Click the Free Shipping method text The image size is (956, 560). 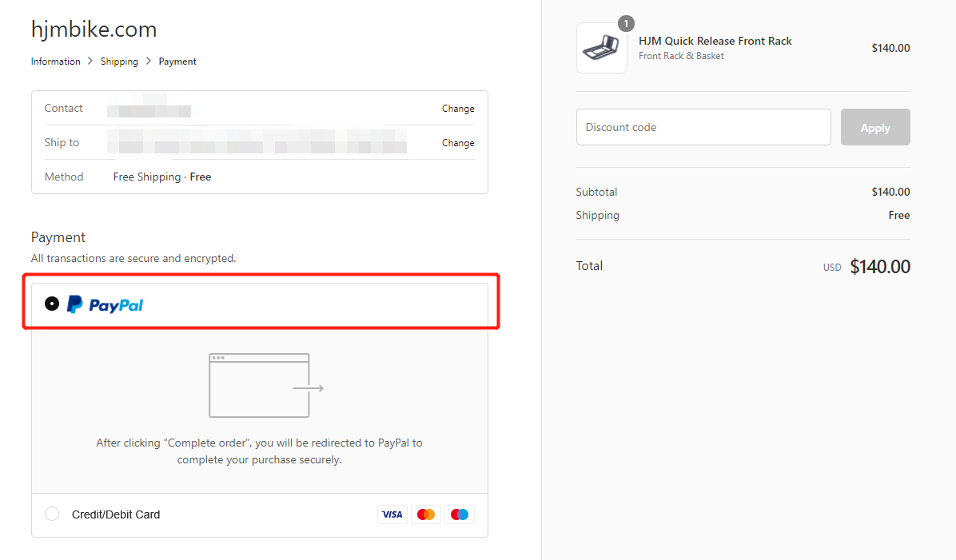tap(162, 177)
